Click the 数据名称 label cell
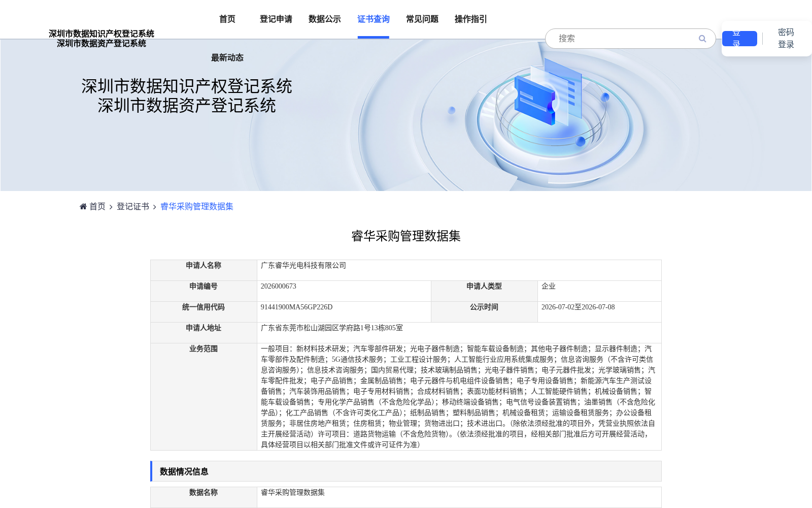Viewport: 812px width, 508px height. (204, 497)
